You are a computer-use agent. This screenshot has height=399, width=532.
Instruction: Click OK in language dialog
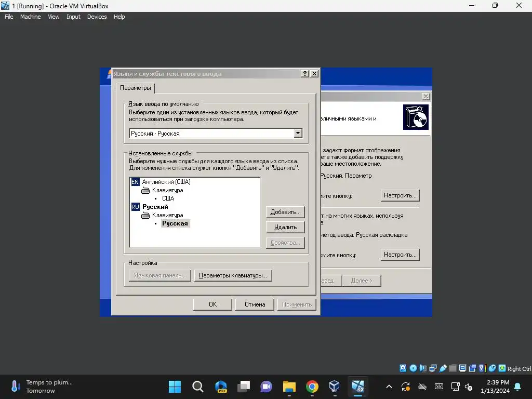[x=212, y=304]
